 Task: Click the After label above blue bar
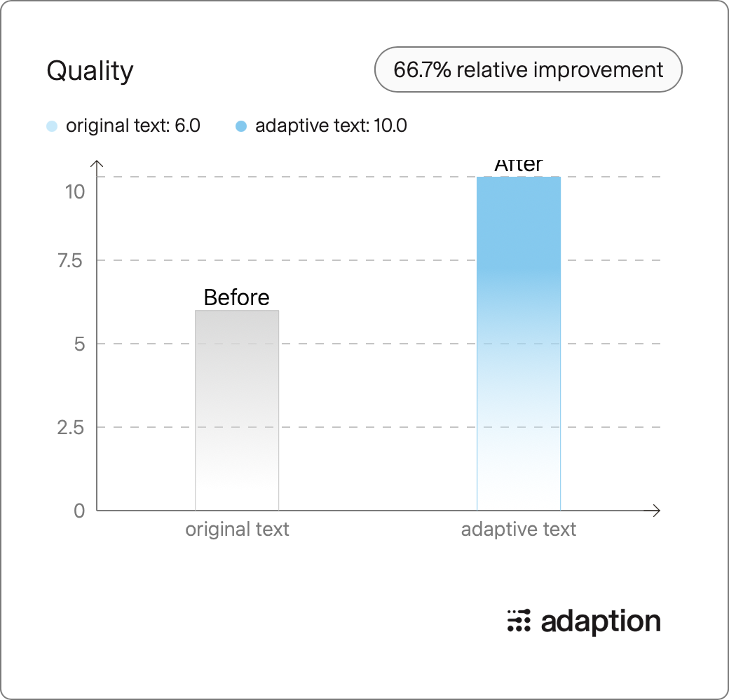[x=519, y=166]
